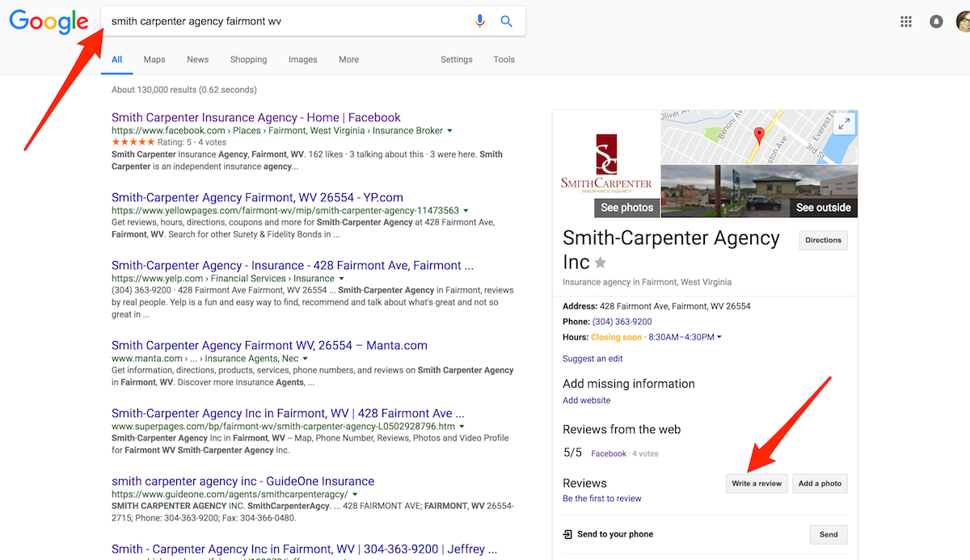Open Smith Carpenter Insurance Agency Facebook result
970x560 pixels.
256,117
